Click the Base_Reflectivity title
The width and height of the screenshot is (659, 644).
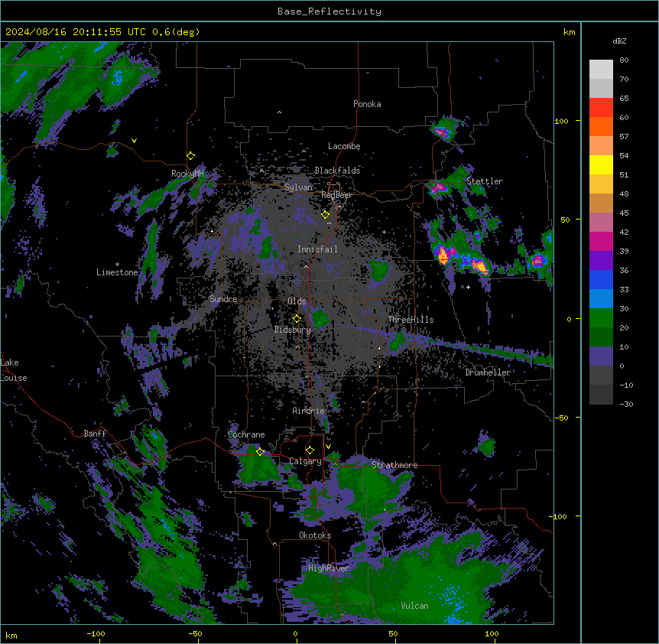(x=329, y=11)
